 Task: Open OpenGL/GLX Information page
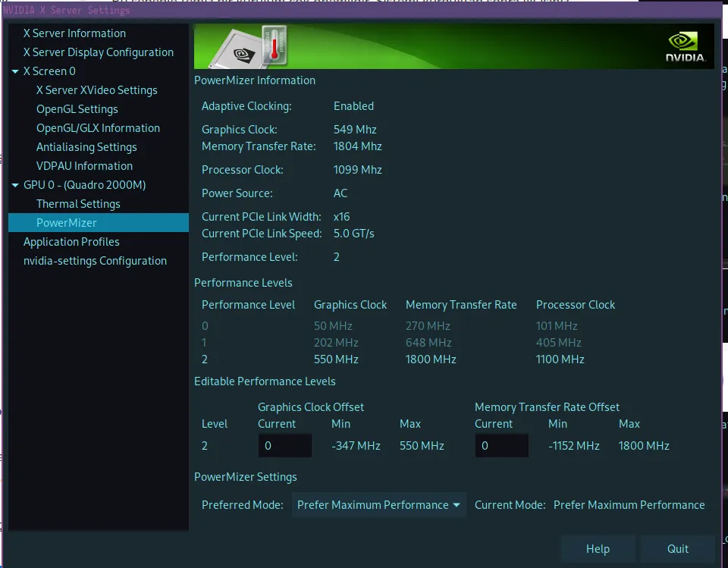pos(98,128)
